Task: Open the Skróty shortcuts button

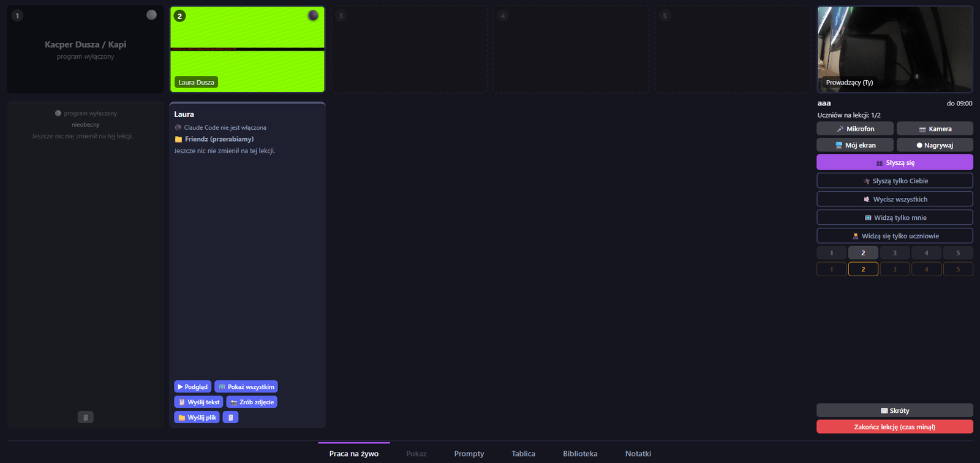Action: tap(895, 410)
